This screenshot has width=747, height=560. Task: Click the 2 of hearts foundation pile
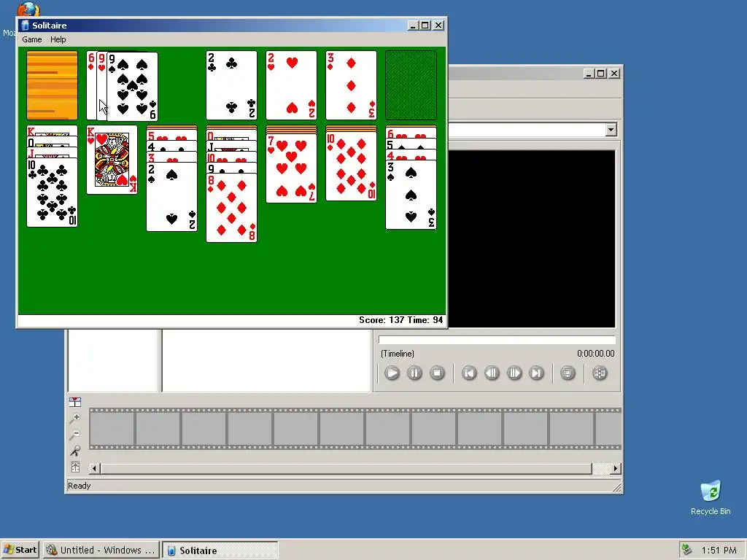coord(292,85)
